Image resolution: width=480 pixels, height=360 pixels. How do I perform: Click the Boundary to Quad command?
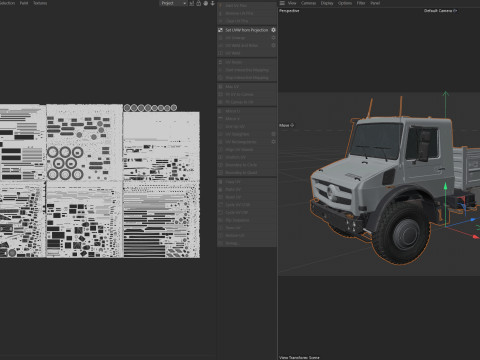click(x=247, y=173)
